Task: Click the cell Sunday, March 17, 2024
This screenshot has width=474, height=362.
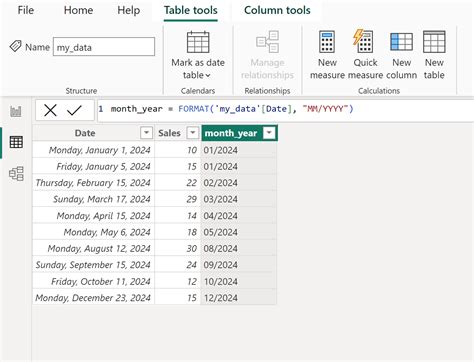Action: pyautogui.click(x=94, y=199)
